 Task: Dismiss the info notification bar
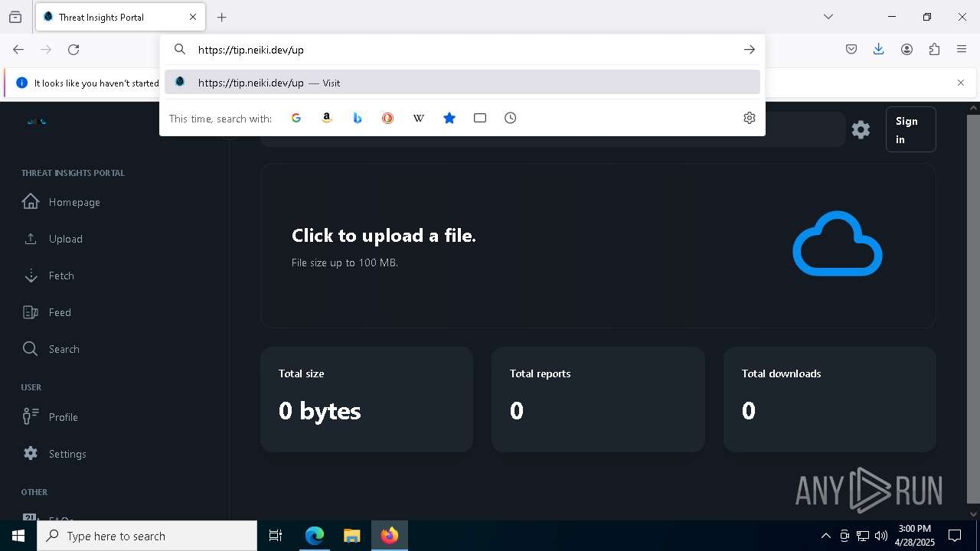(x=961, y=83)
